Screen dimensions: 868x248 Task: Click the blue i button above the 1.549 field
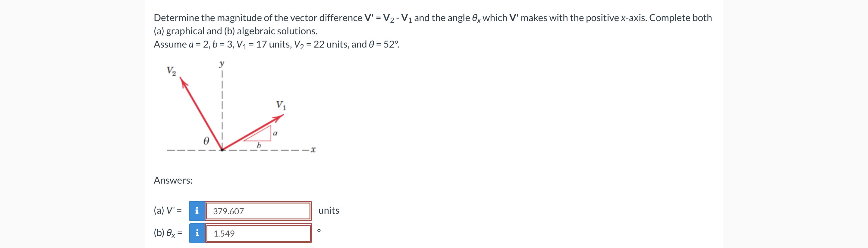pos(197,233)
